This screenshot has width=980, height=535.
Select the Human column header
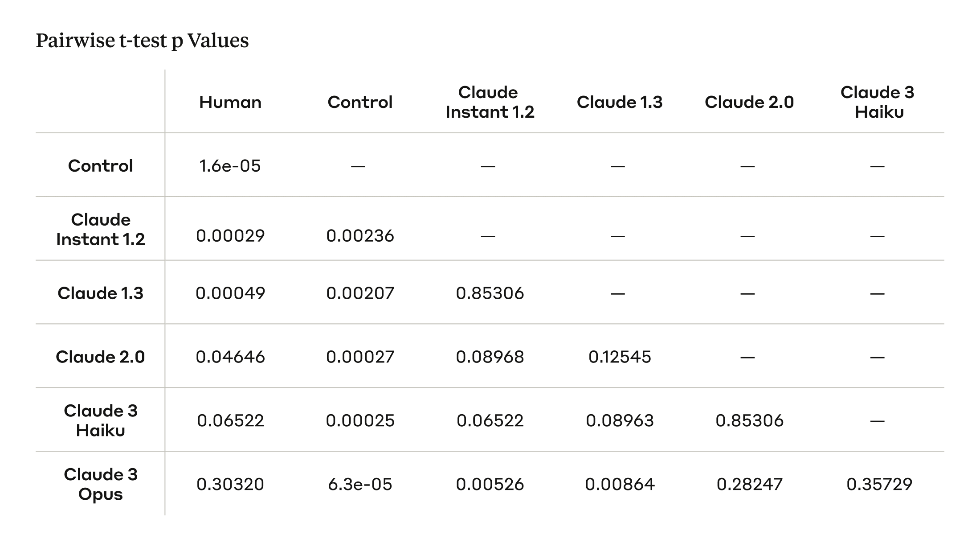tap(230, 102)
